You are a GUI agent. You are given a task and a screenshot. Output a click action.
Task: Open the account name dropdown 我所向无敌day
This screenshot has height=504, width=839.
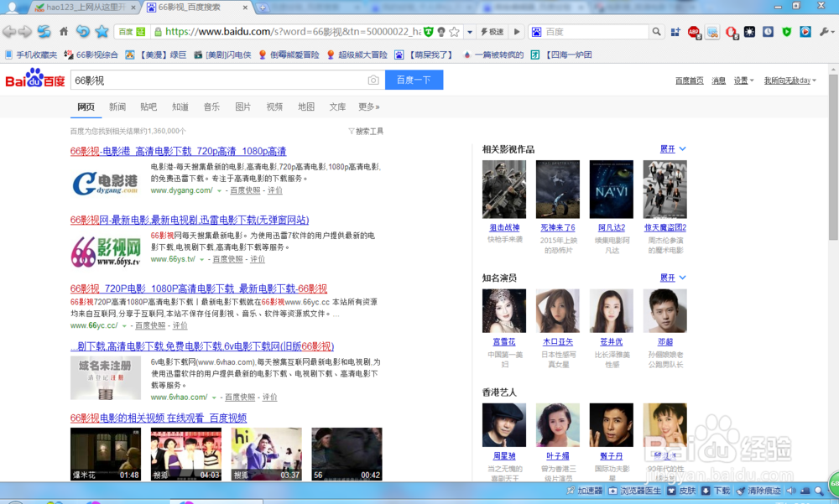coord(789,81)
